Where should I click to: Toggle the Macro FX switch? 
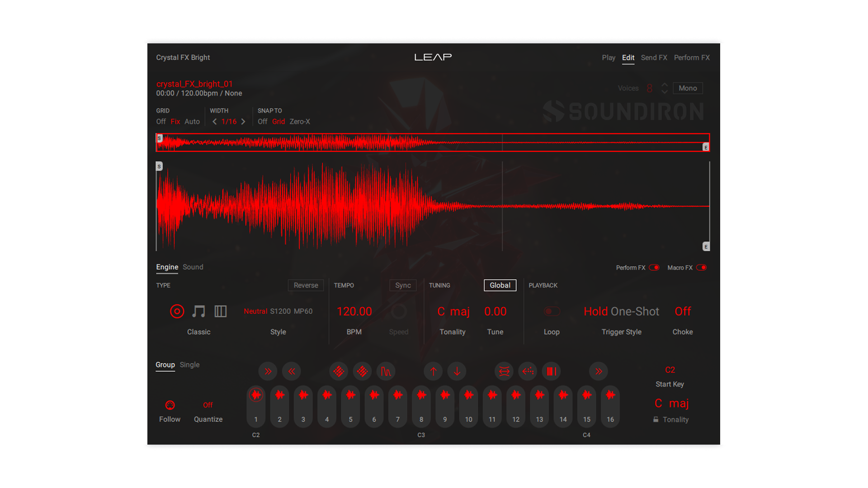(x=701, y=267)
